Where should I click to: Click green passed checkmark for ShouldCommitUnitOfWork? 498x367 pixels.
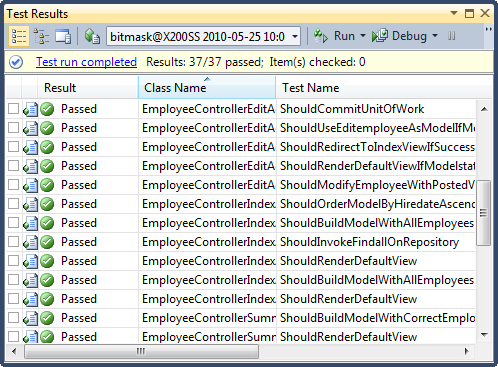click(47, 109)
